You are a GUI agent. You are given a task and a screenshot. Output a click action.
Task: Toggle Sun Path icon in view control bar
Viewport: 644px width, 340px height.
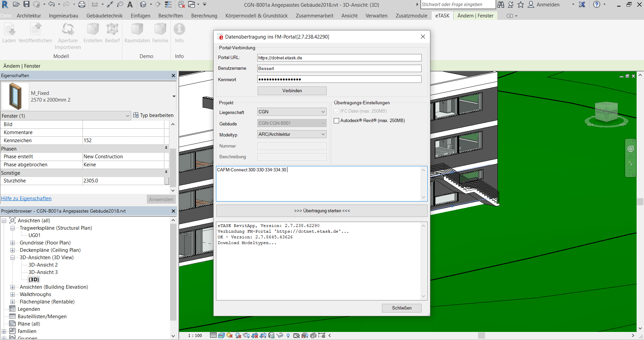point(230,335)
